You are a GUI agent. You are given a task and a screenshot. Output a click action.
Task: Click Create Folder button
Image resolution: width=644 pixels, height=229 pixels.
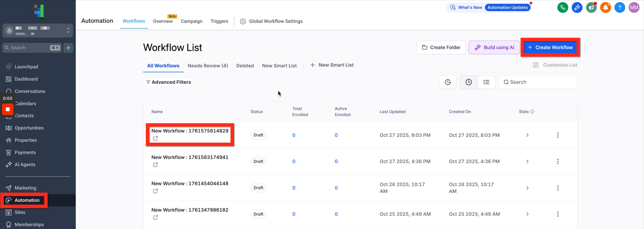pos(441,47)
